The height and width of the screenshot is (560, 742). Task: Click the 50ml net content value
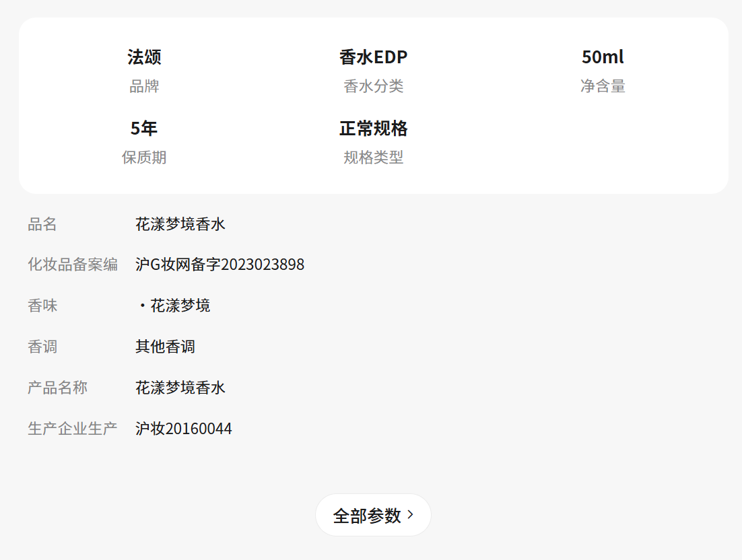pos(603,57)
